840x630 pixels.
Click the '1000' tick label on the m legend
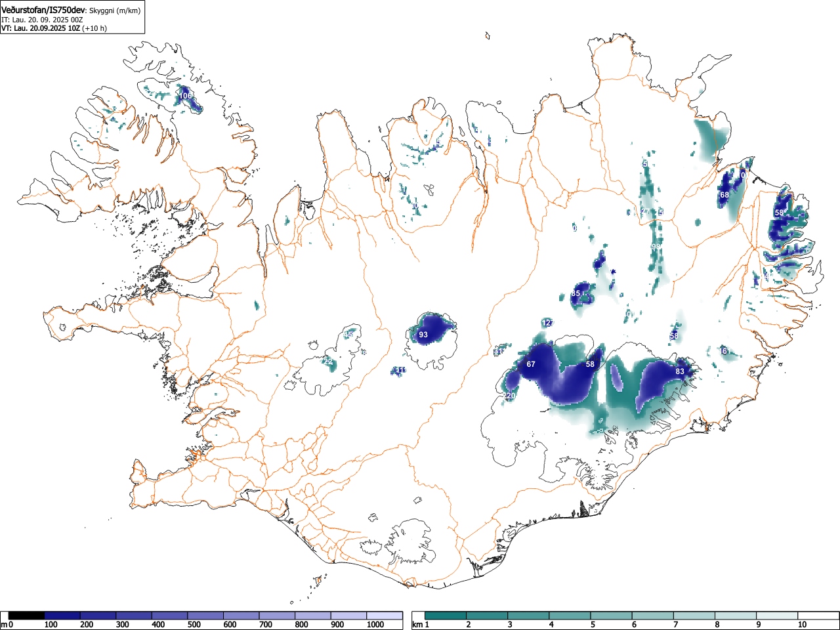coord(375,625)
